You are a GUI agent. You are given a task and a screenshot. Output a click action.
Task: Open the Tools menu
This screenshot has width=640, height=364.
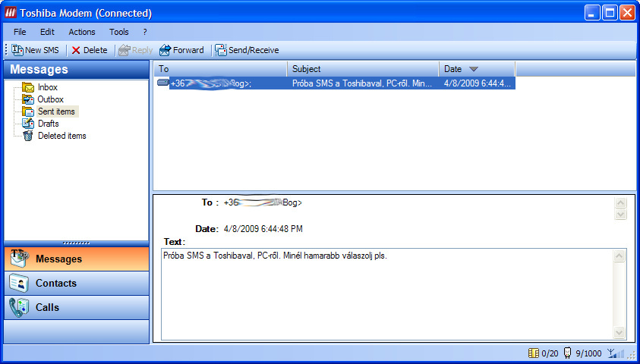coord(118,32)
